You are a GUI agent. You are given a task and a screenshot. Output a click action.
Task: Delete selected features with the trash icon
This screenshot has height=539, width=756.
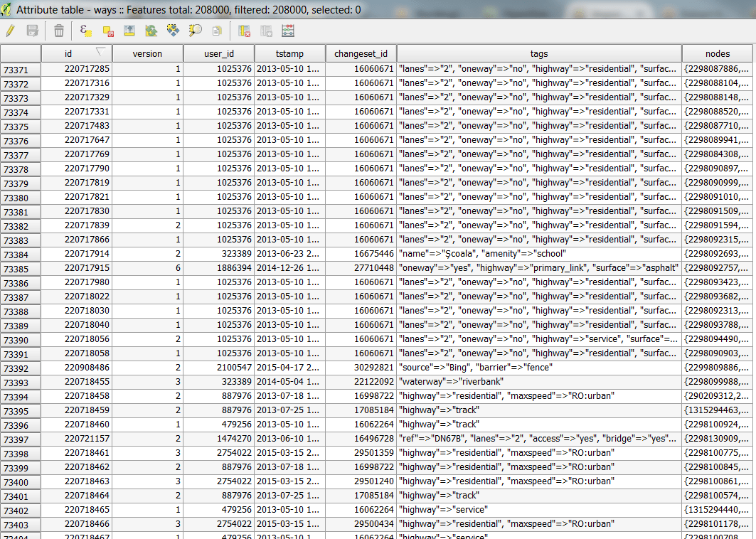pos(58,31)
